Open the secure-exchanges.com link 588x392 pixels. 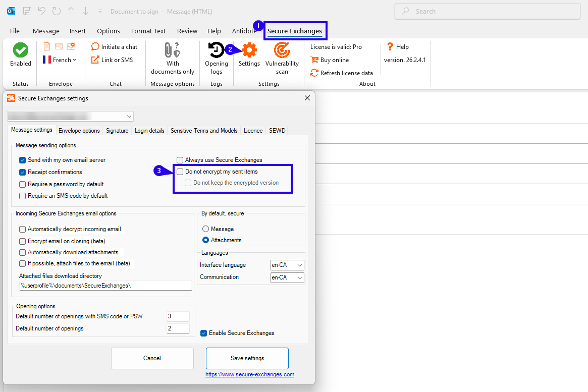pyautogui.click(x=250, y=374)
